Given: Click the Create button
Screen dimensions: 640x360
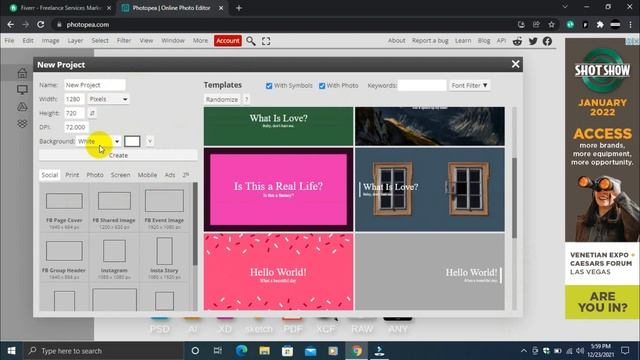Looking at the screenshot, I should pyautogui.click(x=118, y=155).
